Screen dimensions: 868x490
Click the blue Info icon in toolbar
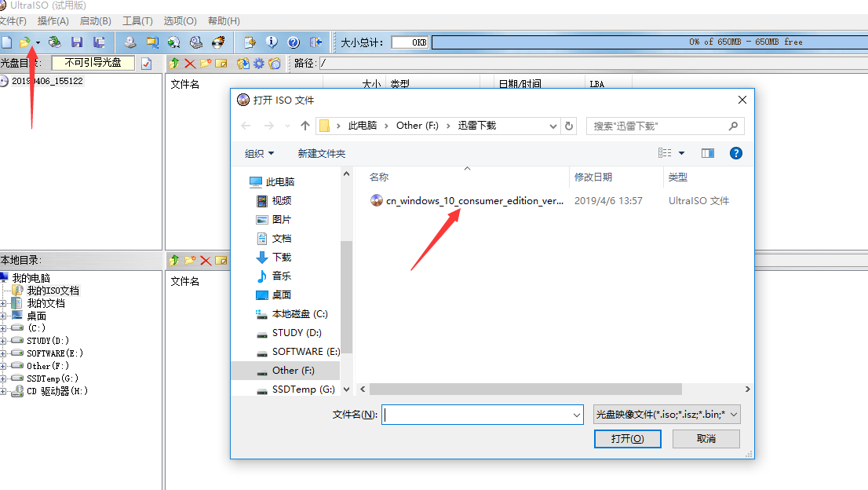(272, 42)
